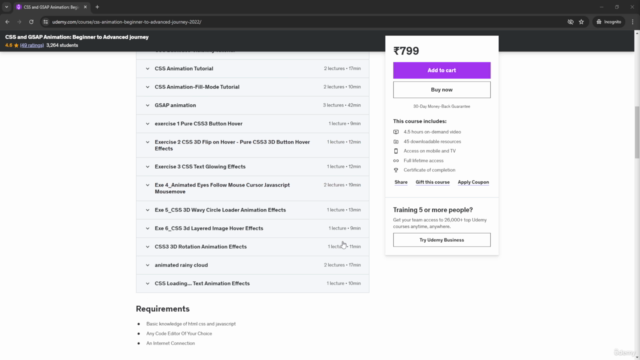The image size is (640, 360).
Task: Click the 30-Day Money-Back Guarantee text
Action: click(442, 107)
